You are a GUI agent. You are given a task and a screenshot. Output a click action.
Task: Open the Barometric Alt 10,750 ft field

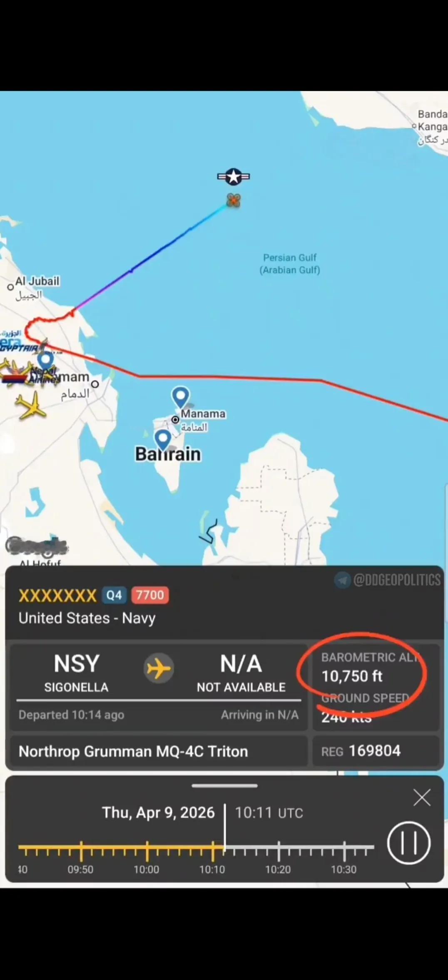coord(371,668)
